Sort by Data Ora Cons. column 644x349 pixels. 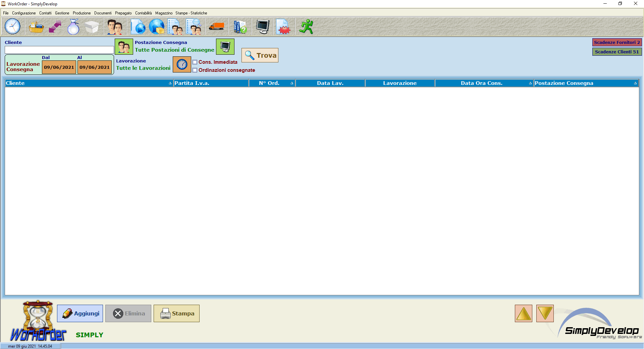click(484, 83)
